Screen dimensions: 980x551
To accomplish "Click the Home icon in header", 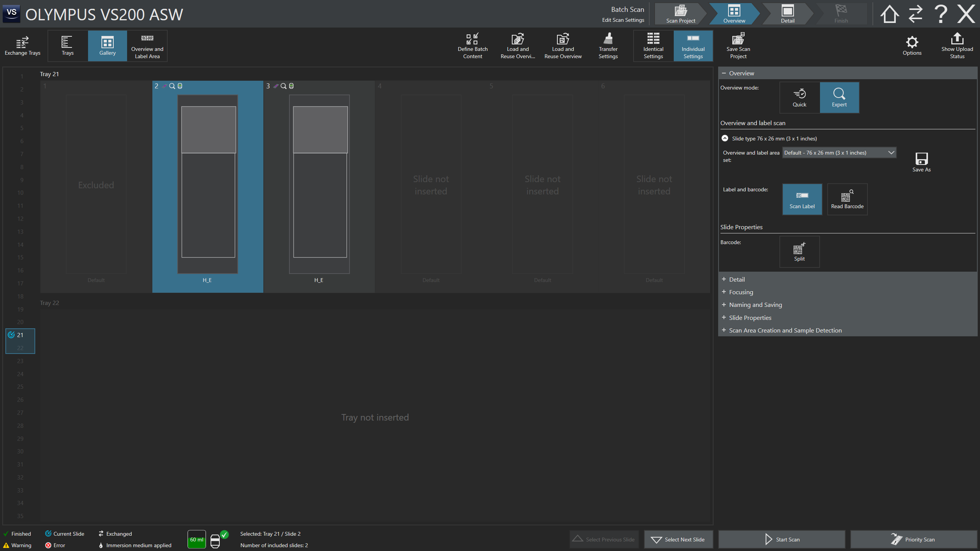I will [x=889, y=14].
